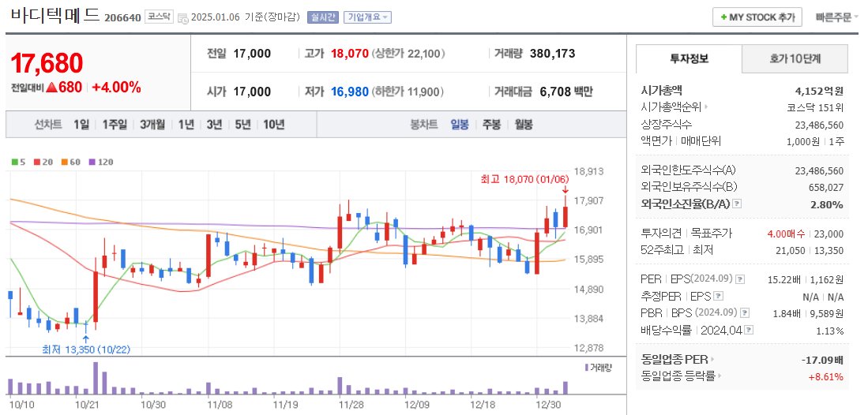Screen dimensions: 868x415
Task: Click the 상한가 22,100 text
Action: (408, 54)
